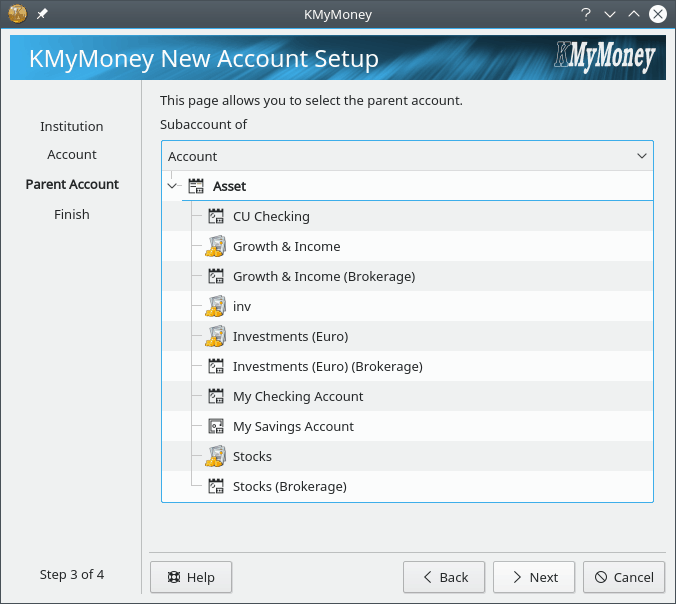This screenshot has width=676, height=604.
Task: Click the inv investment coins icon
Action: click(x=216, y=306)
